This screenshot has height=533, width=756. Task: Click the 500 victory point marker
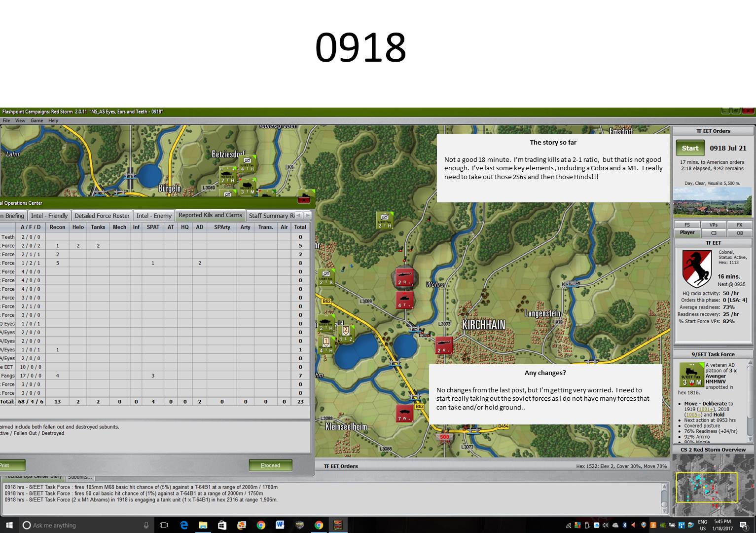click(x=444, y=437)
